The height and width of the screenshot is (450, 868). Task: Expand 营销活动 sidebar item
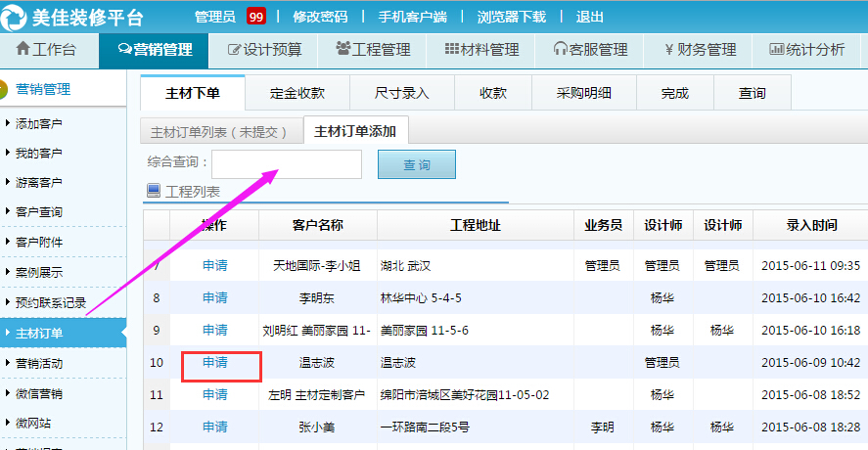(39, 364)
